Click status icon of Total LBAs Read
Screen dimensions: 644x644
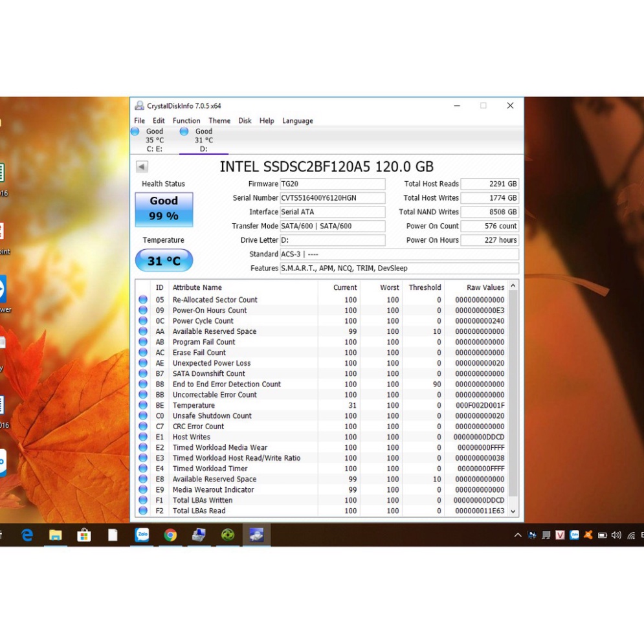point(143,511)
